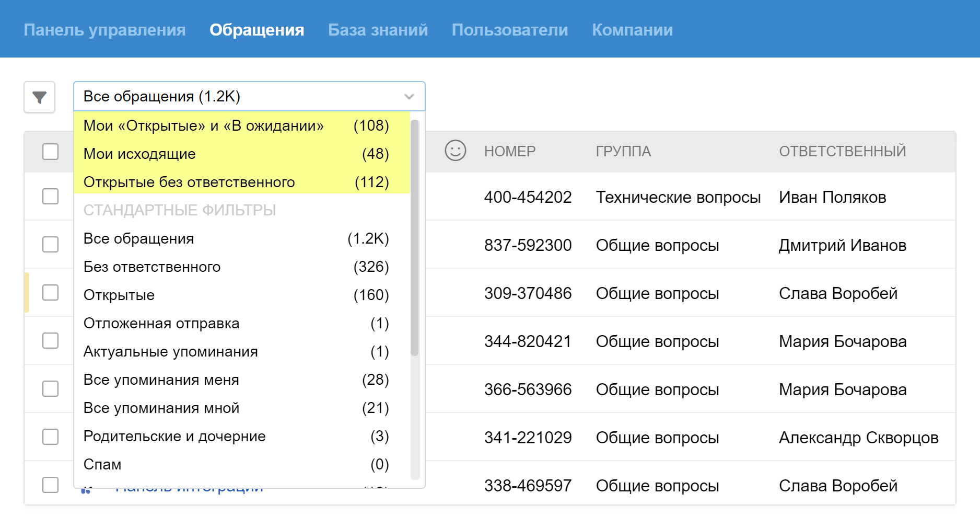Viewport: 980px width, 528px height.
Task: Click ticket number 338-469597
Action: (x=528, y=486)
